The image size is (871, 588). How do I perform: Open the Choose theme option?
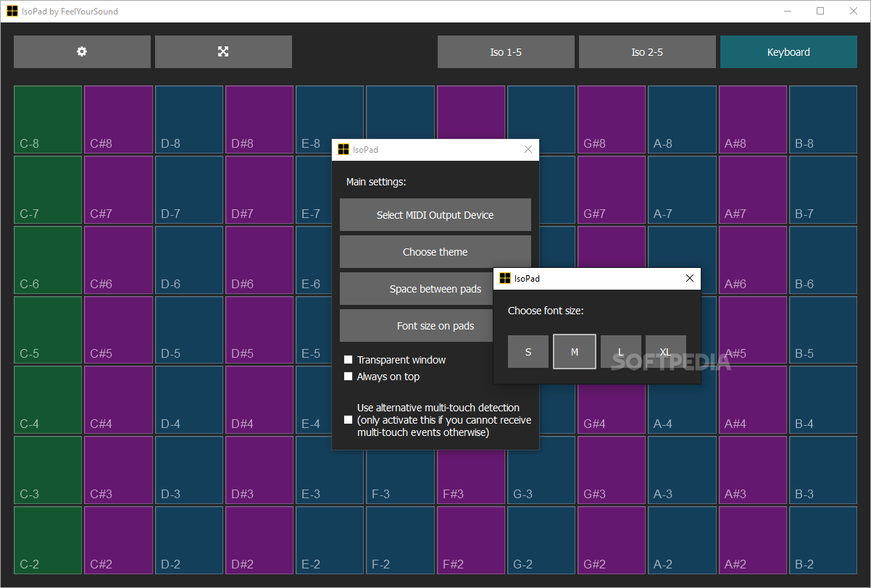pyautogui.click(x=435, y=252)
